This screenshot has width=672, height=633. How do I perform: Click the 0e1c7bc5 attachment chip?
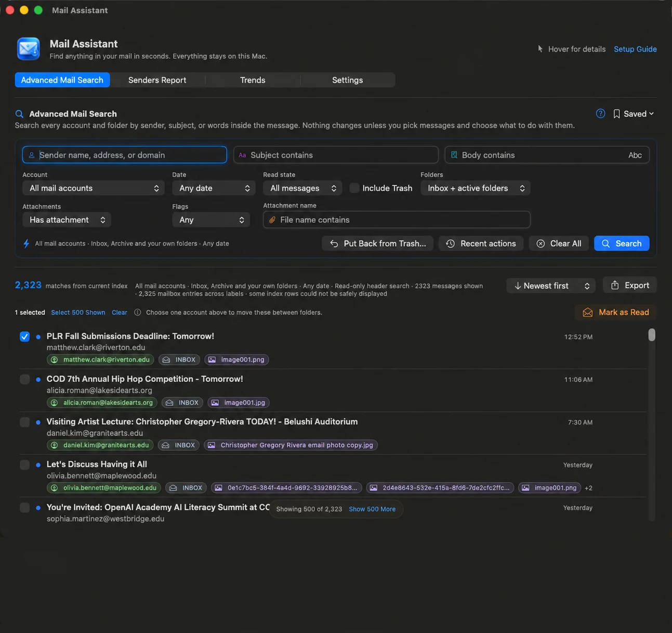(286, 488)
